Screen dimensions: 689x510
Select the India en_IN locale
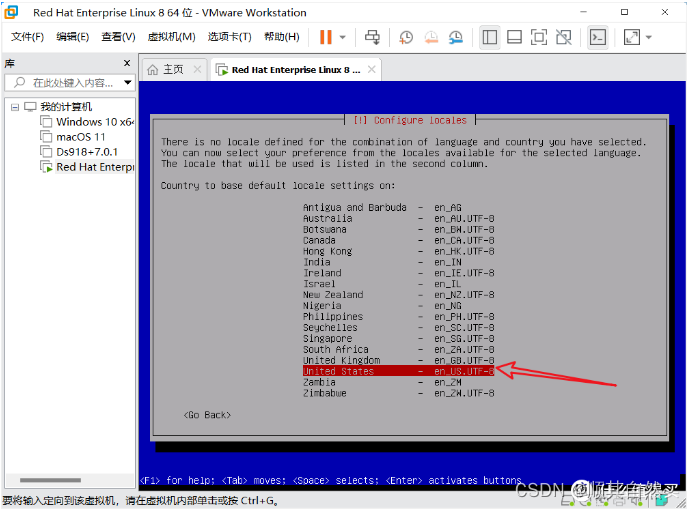[x=382, y=262]
